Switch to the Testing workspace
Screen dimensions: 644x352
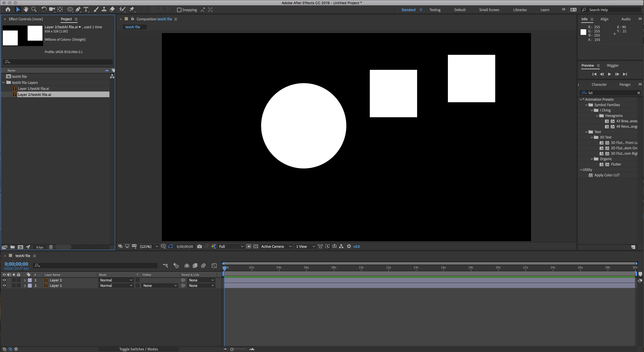click(x=435, y=10)
